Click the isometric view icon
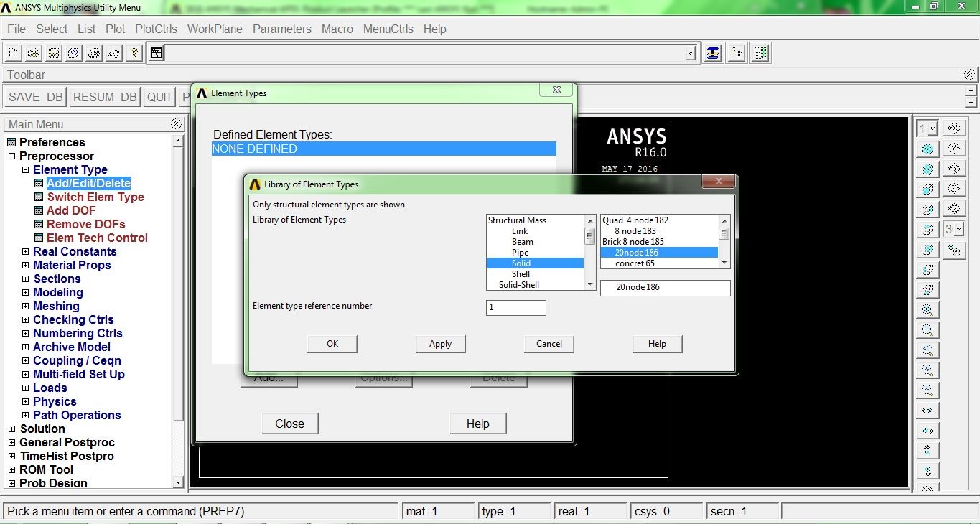This screenshot has width=980, height=524. [926, 147]
